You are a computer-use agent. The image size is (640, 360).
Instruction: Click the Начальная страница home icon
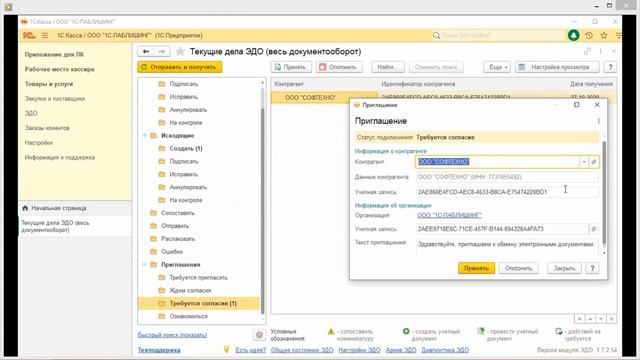click(x=25, y=208)
